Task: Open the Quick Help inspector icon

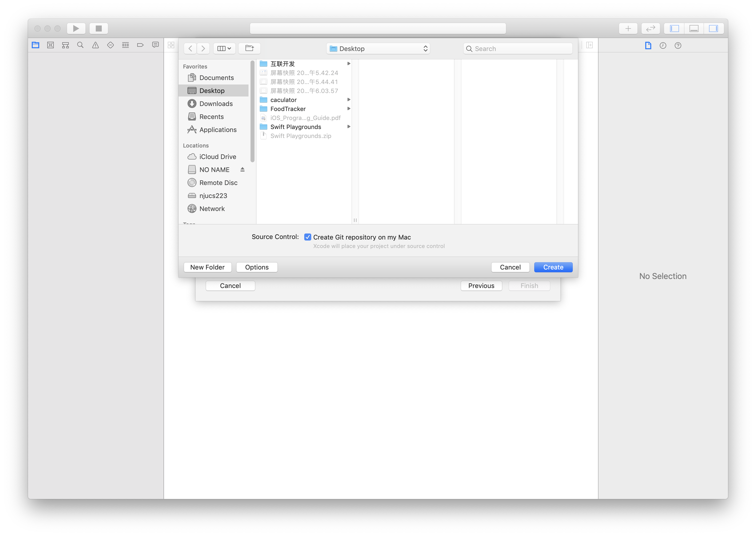Action: click(x=678, y=45)
